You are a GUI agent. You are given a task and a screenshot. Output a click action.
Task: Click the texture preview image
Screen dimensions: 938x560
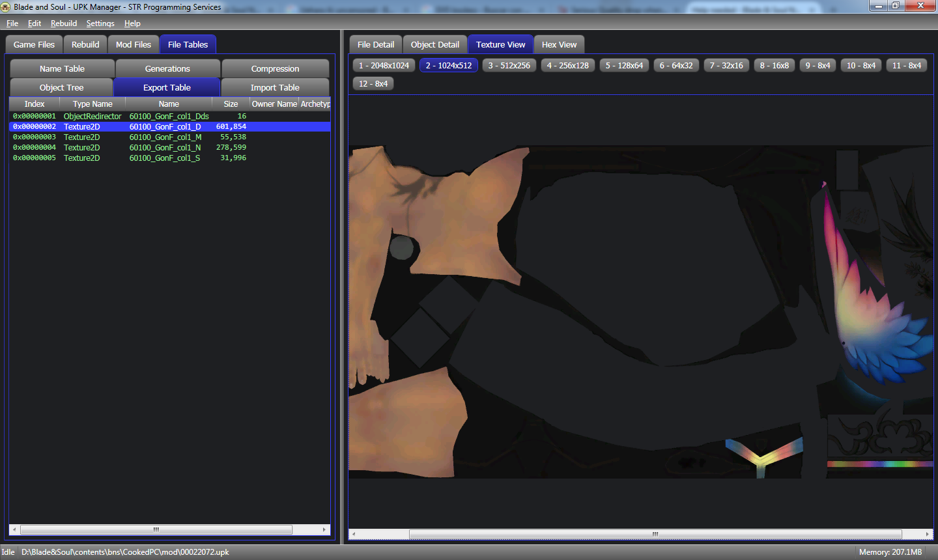[x=640, y=312]
